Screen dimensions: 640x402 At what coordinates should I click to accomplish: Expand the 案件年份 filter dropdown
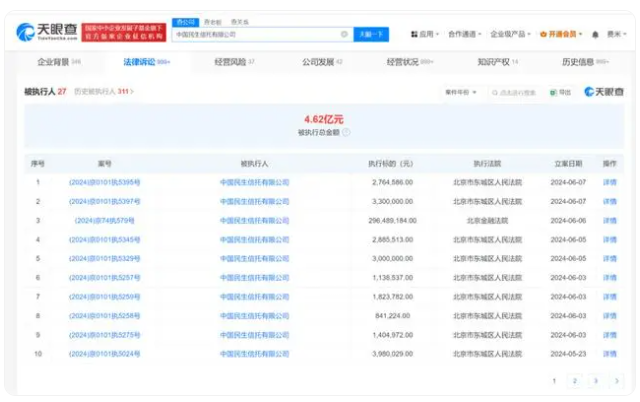461,92
